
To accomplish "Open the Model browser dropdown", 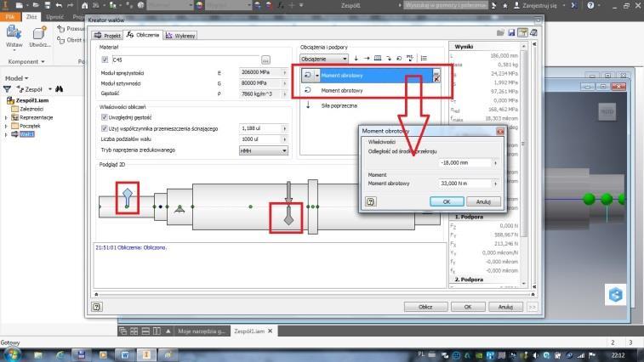I will (16, 78).
